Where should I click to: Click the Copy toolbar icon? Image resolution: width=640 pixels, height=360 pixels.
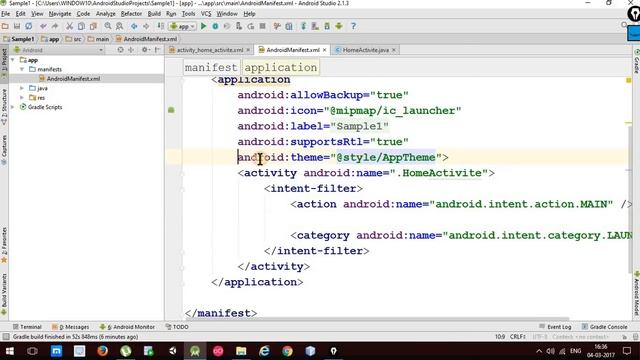(x=81, y=26)
